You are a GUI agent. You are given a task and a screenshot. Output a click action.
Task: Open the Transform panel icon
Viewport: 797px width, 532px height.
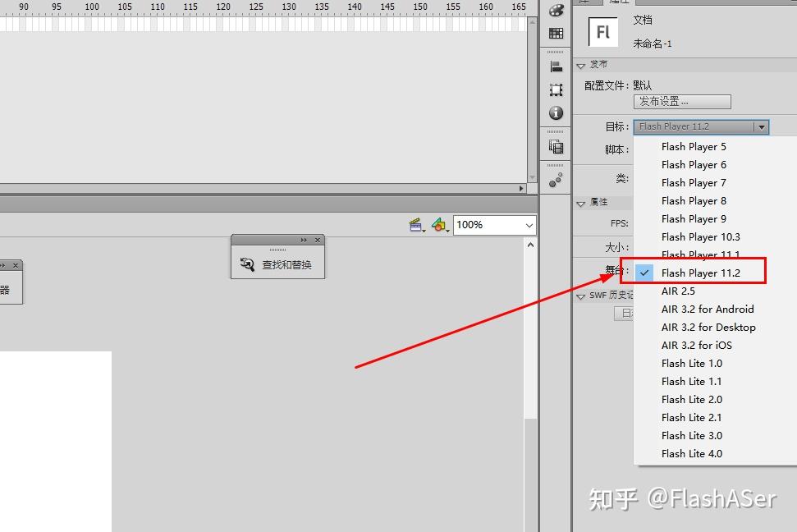click(x=556, y=90)
